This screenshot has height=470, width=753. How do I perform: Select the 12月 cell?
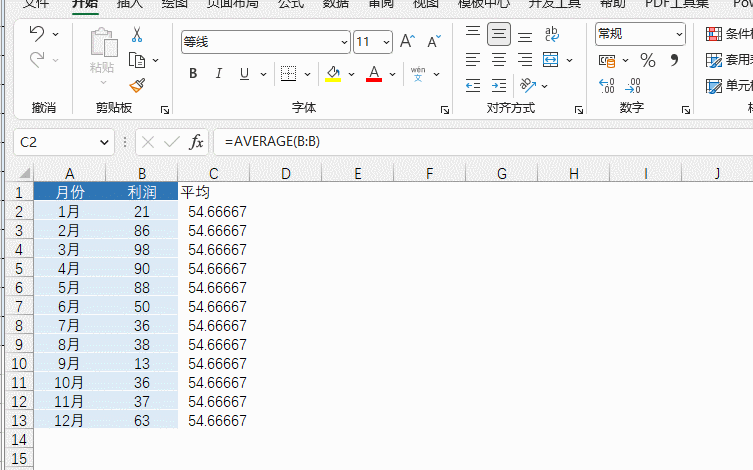(70, 421)
